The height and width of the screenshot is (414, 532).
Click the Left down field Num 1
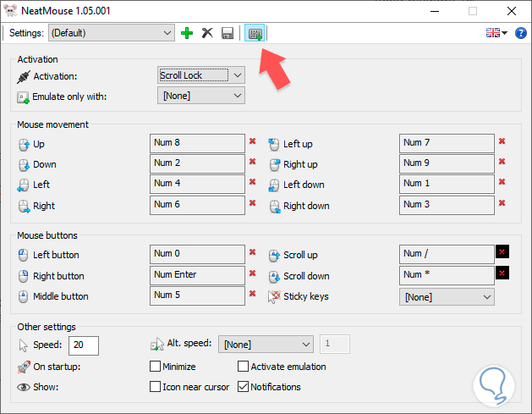coord(447,184)
